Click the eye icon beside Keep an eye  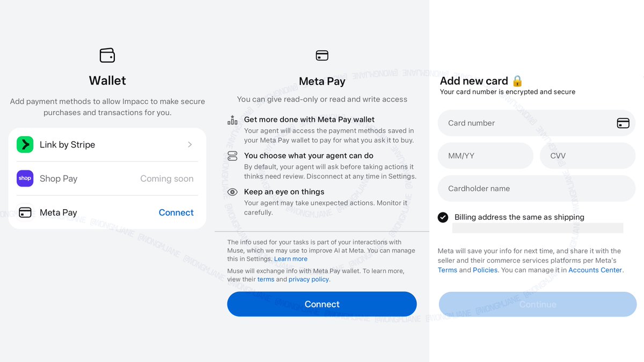click(x=232, y=192)
